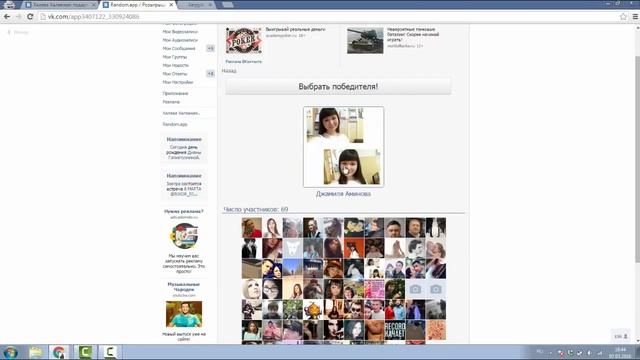Click the volume tray icon

pos(589,353)
